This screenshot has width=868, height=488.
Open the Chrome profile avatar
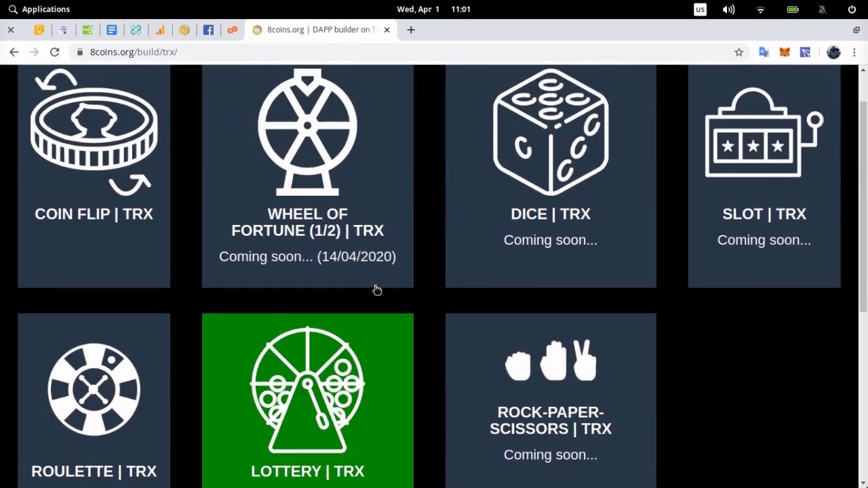(x=833, y=52)
